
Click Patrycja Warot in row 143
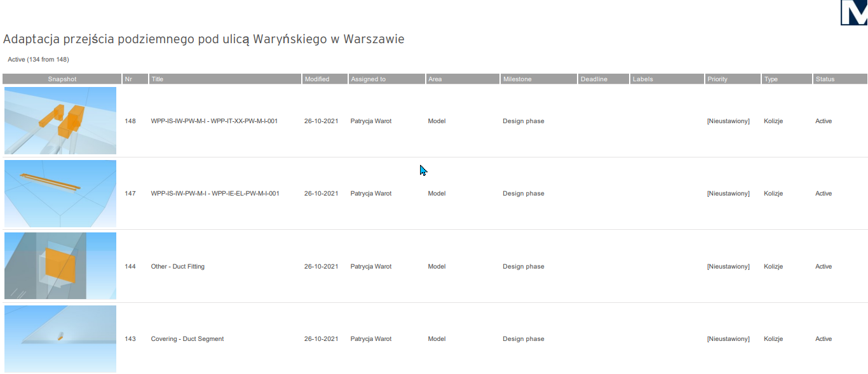371,339
